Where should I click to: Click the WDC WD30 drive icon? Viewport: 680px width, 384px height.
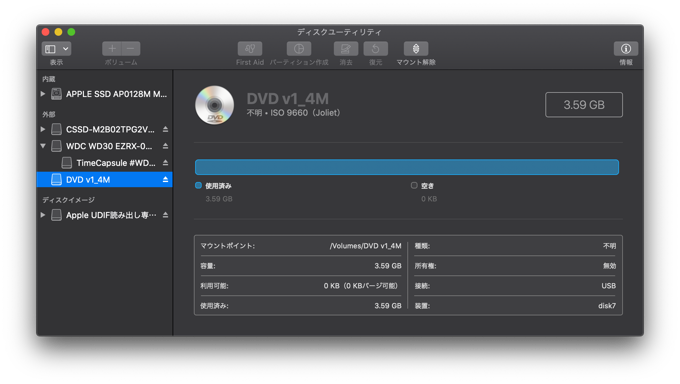click(x=56, y=146)
